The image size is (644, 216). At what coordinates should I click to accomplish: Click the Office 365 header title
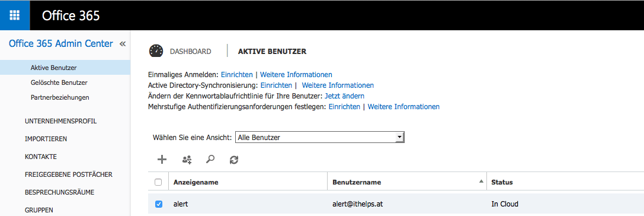tap(71, 15)
